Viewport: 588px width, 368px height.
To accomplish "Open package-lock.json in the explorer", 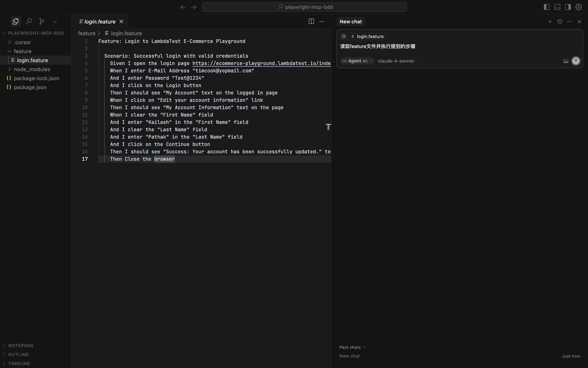I will point(36,78).
